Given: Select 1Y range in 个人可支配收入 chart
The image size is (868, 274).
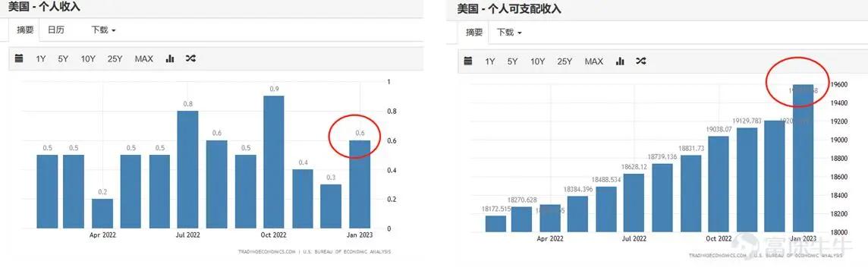Looking at the screenshot, I should click(x=490, y=61).
